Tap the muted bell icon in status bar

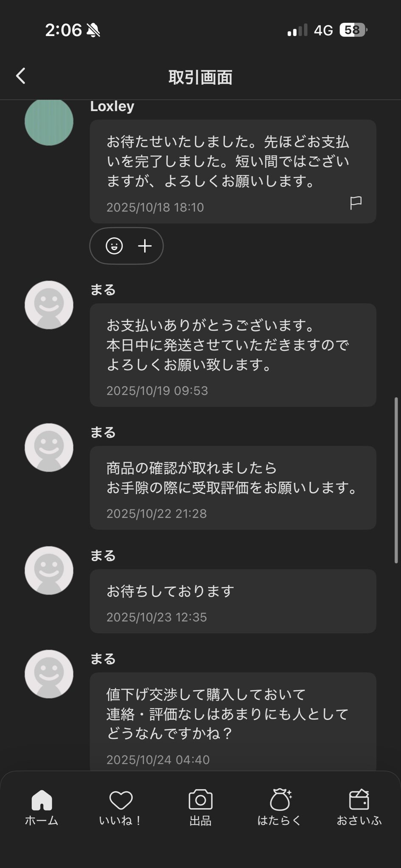coord(93,30)
